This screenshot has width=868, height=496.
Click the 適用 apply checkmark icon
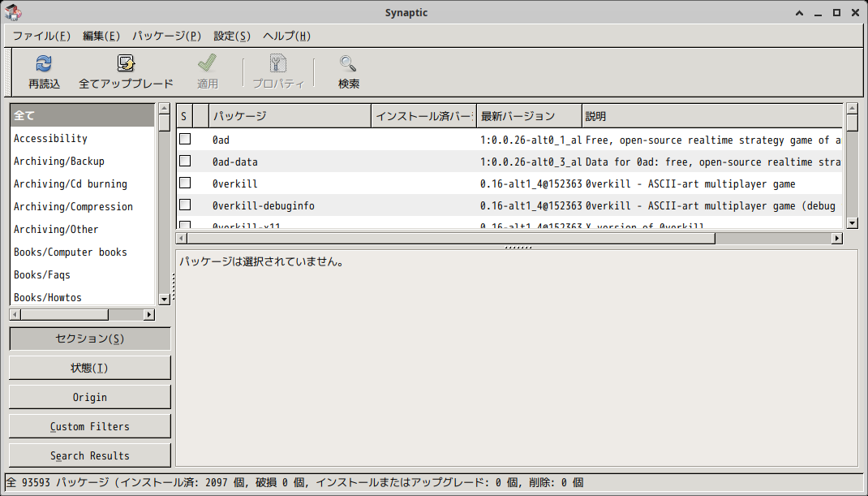point(207,64)
